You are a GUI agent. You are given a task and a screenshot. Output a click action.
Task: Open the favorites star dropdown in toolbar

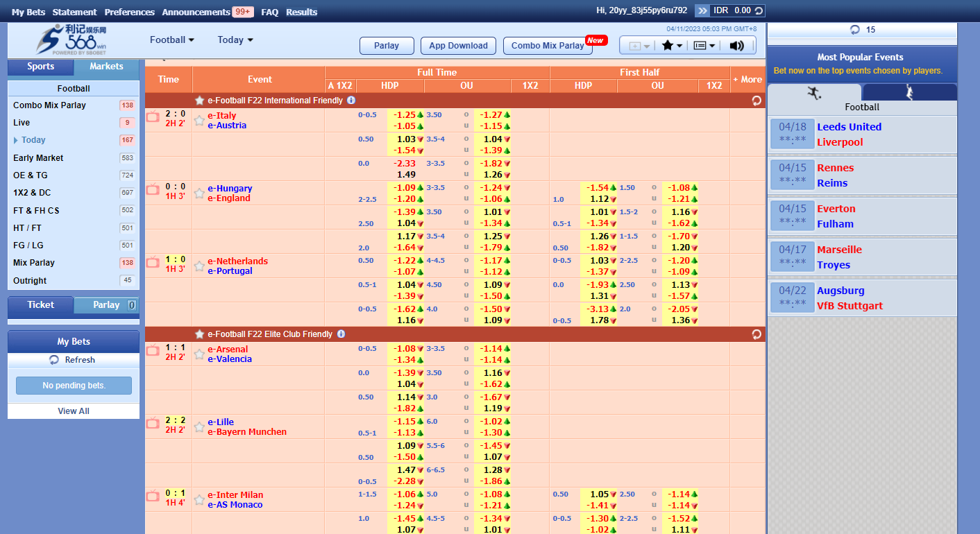click(672, 46)
